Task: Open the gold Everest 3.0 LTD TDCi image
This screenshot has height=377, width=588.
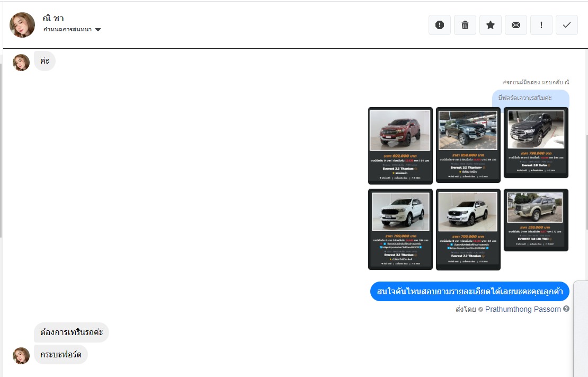Action: (x=536, y=220)
